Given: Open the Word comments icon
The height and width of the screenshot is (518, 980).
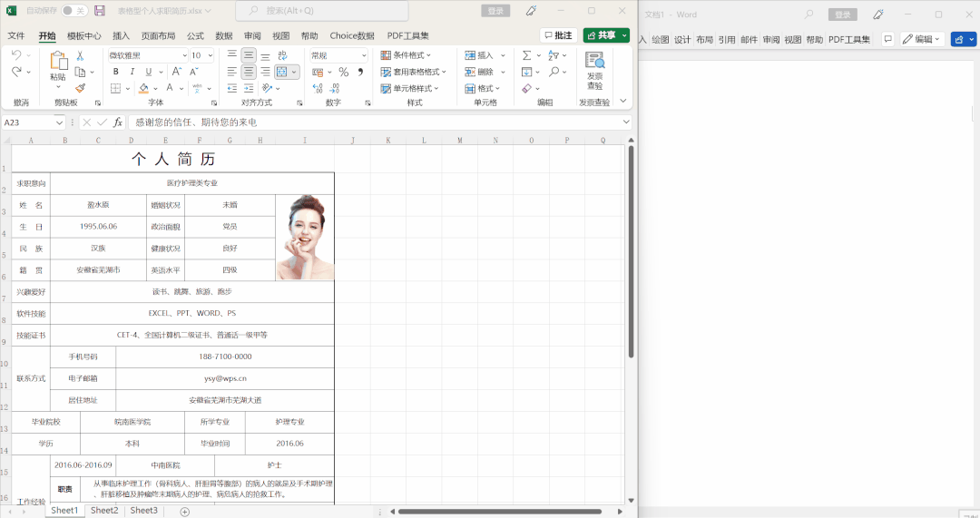Looking at the screenshot, I should pyautogui.click(x=887, y=39).
